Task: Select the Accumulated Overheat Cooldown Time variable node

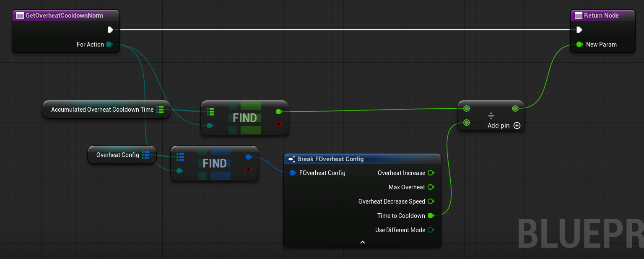Action: pyautogui.click(x=102, y=110)
